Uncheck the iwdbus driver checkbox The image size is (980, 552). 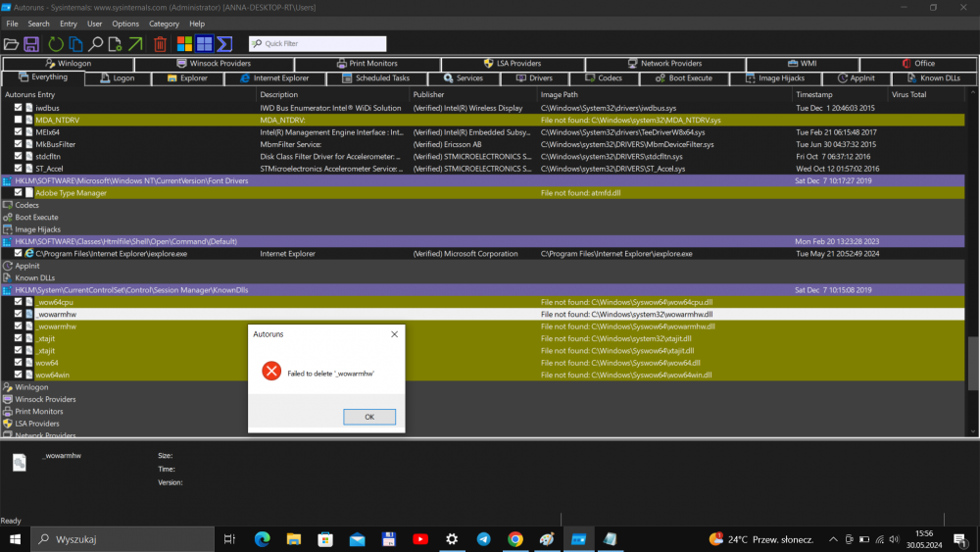(x=19, y=108)
